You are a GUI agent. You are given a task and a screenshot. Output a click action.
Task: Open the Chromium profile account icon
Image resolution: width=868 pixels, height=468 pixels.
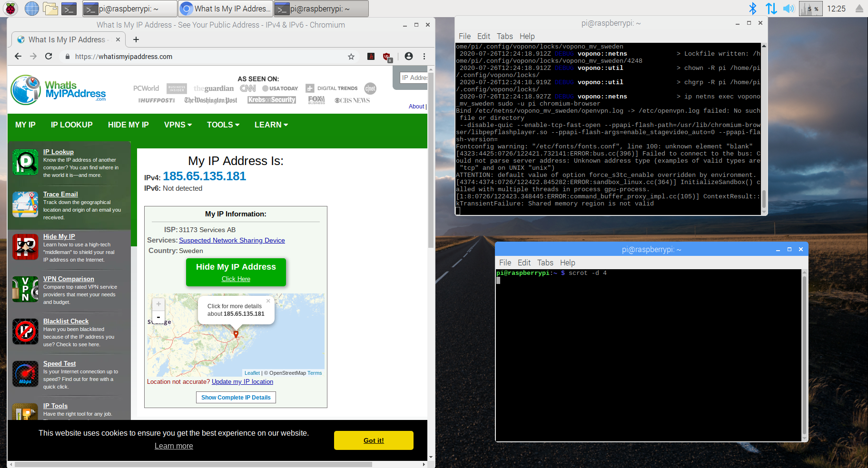[x=409, y=56]
